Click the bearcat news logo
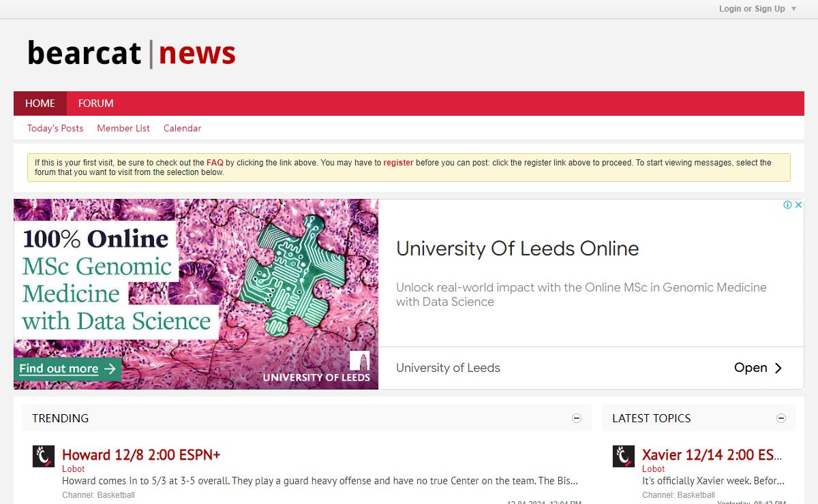818x504 pixels. [132, 53]
